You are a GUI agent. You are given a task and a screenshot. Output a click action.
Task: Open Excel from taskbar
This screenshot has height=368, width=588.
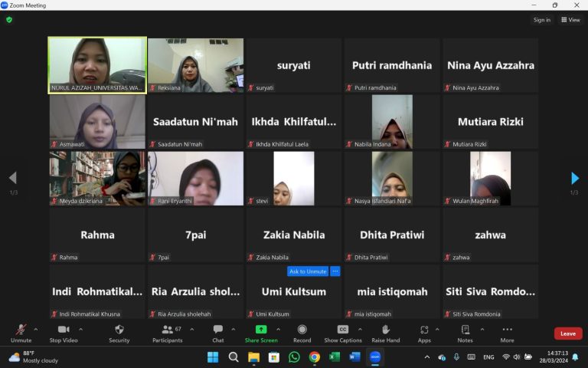click(335, 356)
